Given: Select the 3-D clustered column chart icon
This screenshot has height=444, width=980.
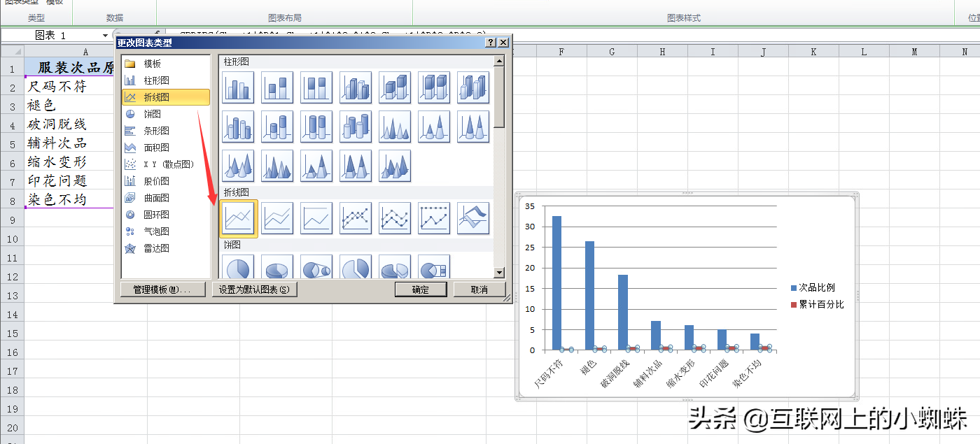Looking at the screenshot, I should 356,87.
